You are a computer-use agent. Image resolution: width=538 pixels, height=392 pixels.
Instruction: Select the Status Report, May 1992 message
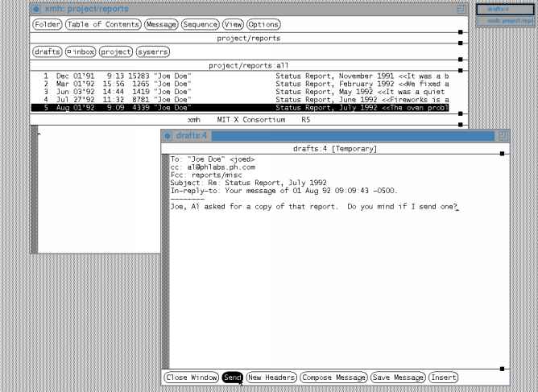coord(242,93)
